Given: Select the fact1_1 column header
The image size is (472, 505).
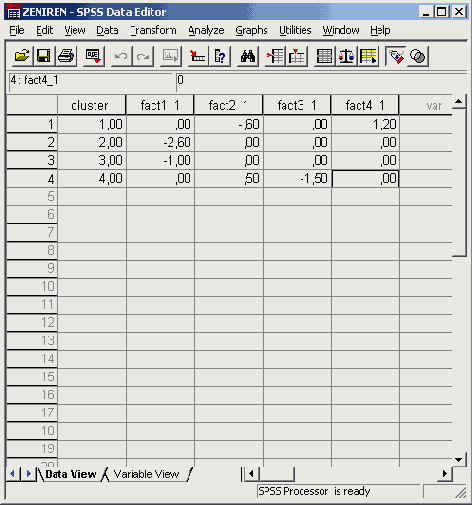Looking at the screenshot, I should tap(160, 105).
